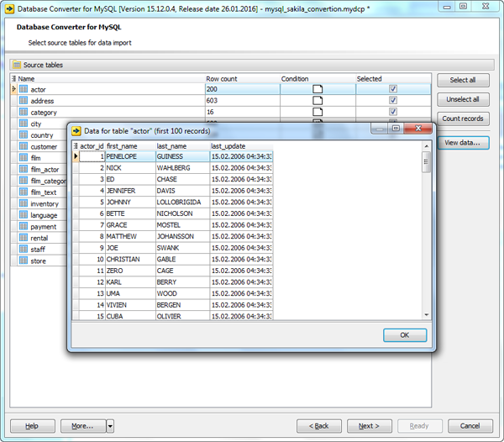Click the scrollbar thumb in data dialog
This screenshot has height=442, width=504.
click(x=426, y=161)
